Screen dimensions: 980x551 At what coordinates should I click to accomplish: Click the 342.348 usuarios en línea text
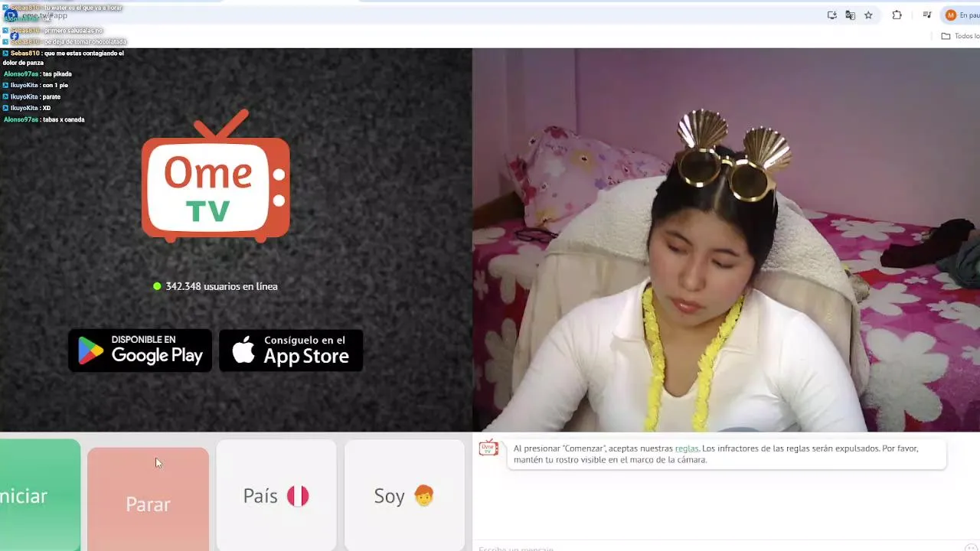pos(221,286)
